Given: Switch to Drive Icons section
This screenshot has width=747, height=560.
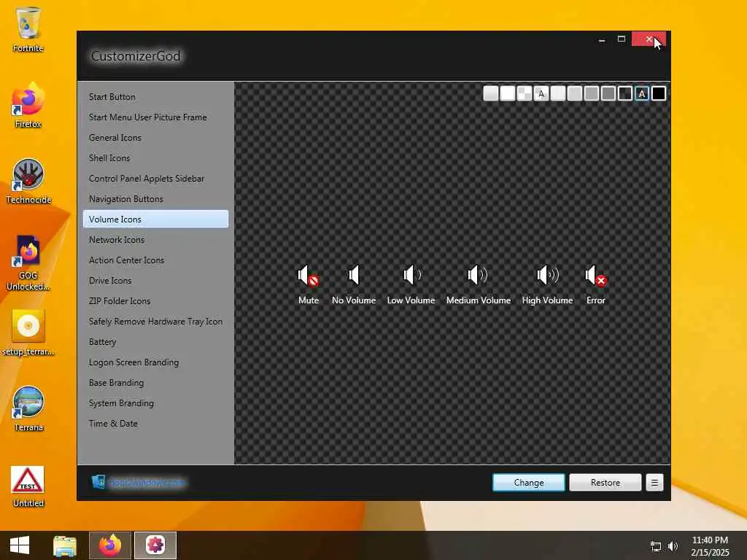Looking at the screenshot, I should [155, 281].
